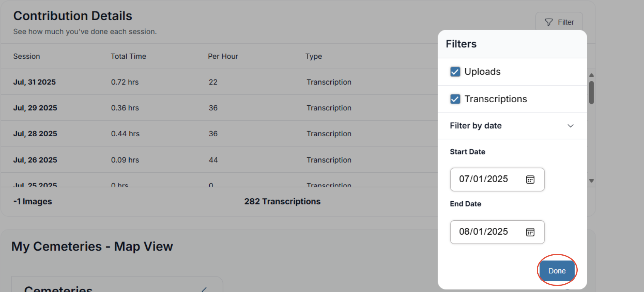Screen dimensions: 644x292
Task: Click the Done button
Action: 557,271
